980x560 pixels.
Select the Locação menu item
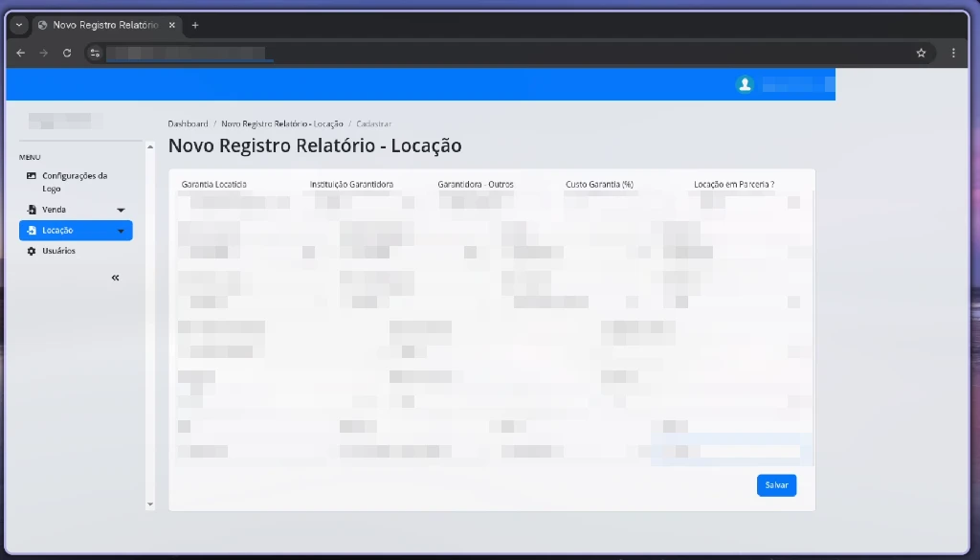76,231
